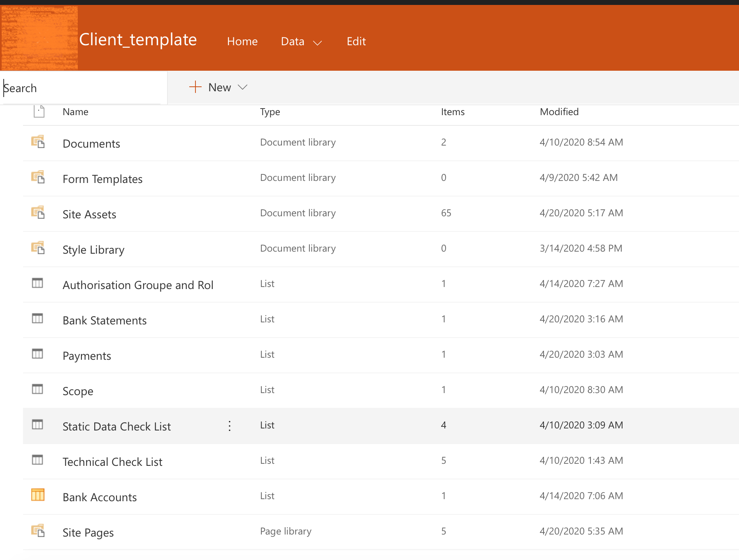Expand the Data menu chevron

317,43
